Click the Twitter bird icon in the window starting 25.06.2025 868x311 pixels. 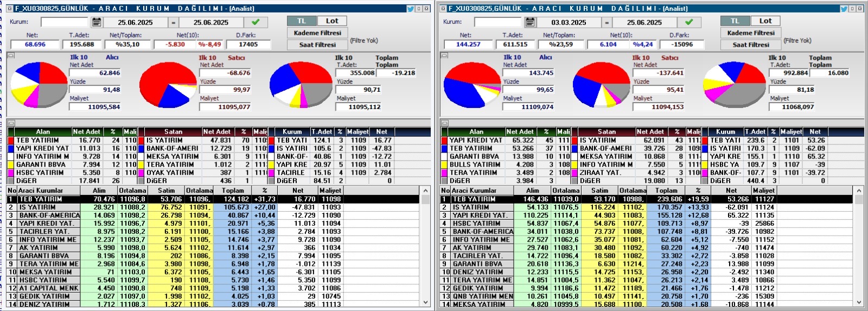411,9
